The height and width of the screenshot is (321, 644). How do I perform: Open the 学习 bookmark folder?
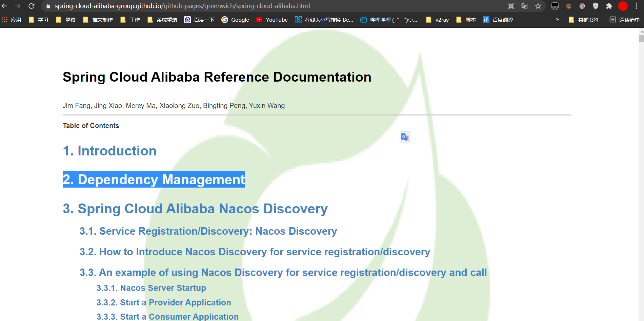tap(38, 20)
